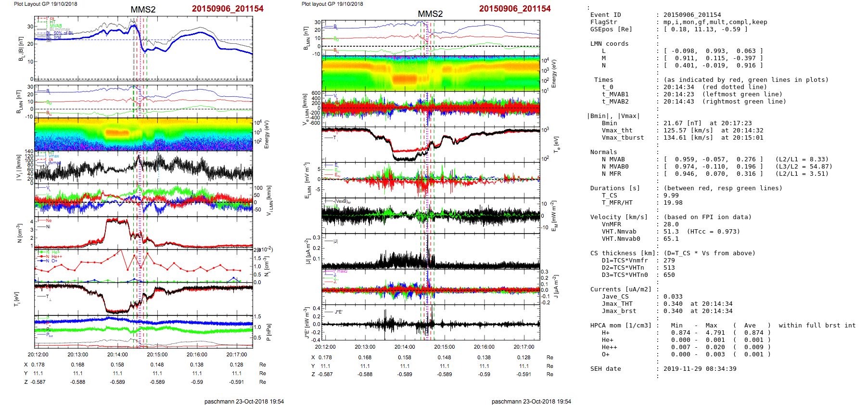Select the N vector '[ 0.401, -0.019, 0.916 ]'

713,65
